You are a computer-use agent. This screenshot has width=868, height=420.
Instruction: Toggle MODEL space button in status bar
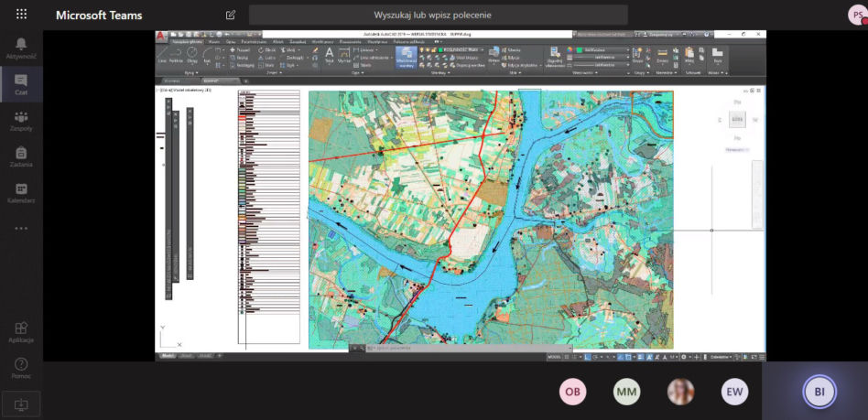pyautogui.click(x=555, y=357)
